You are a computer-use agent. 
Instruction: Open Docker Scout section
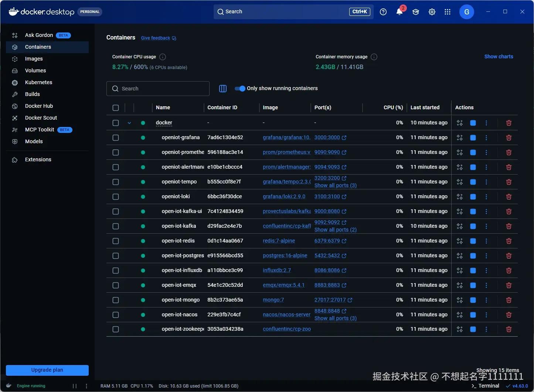click(x=47, y=118)
